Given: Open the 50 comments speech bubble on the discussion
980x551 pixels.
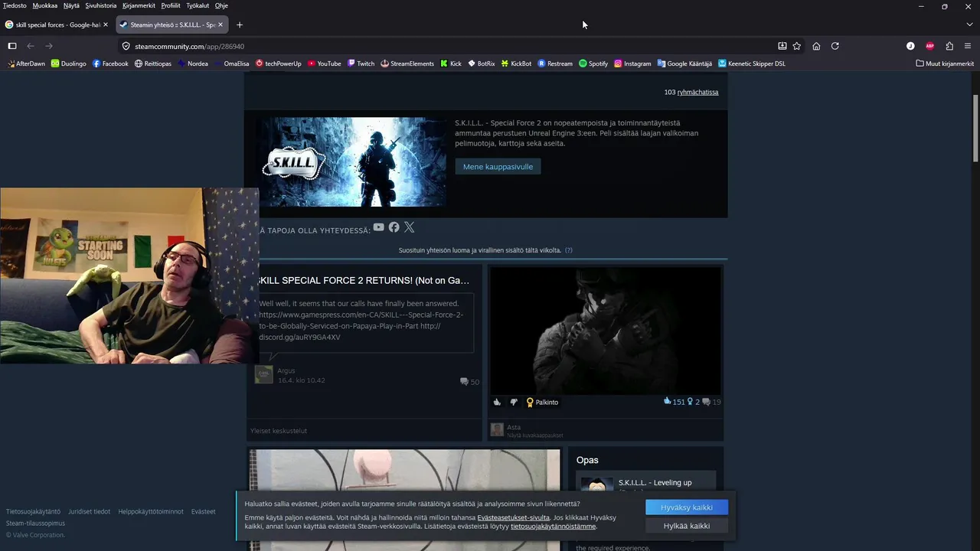Looking at the screenshot, I should 469,382.
